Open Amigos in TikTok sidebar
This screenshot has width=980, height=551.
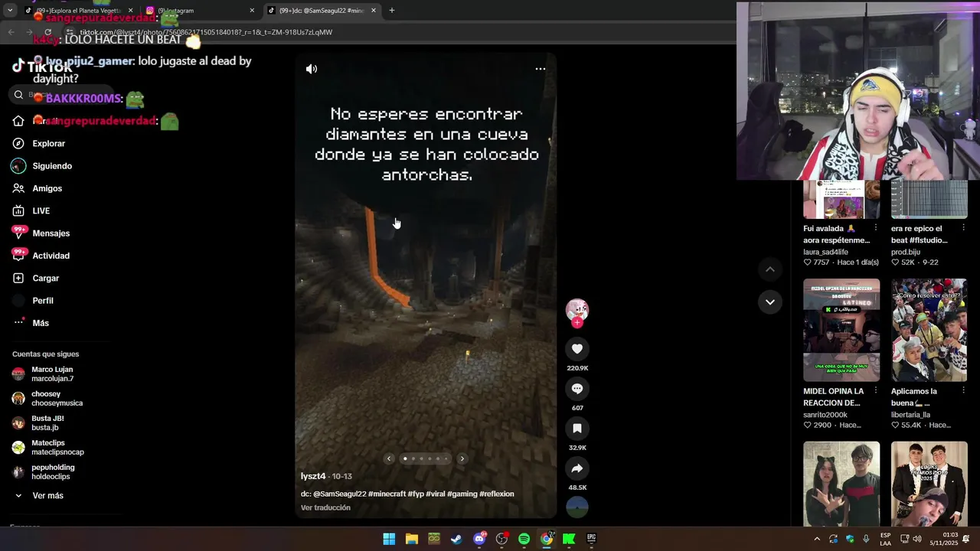click(x=47, y=188)
